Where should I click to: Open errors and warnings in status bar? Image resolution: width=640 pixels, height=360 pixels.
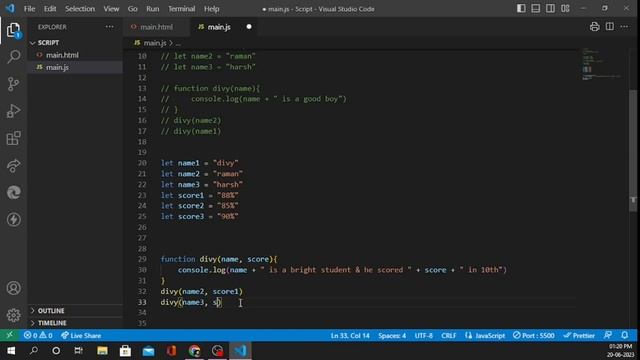click(x=38, y=336)
